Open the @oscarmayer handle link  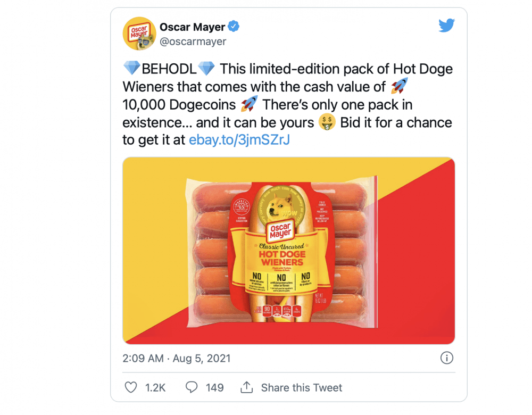193,41
